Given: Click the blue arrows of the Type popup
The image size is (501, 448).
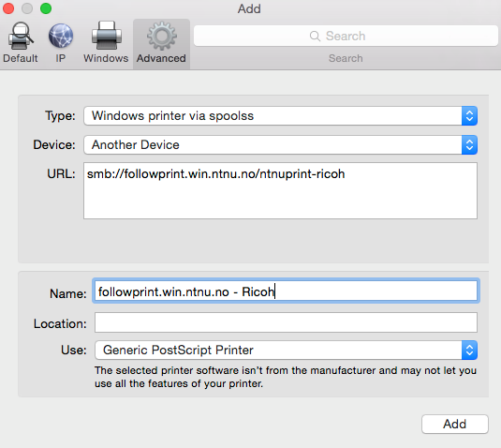Looking at the screenshot, I should (469, 116).
